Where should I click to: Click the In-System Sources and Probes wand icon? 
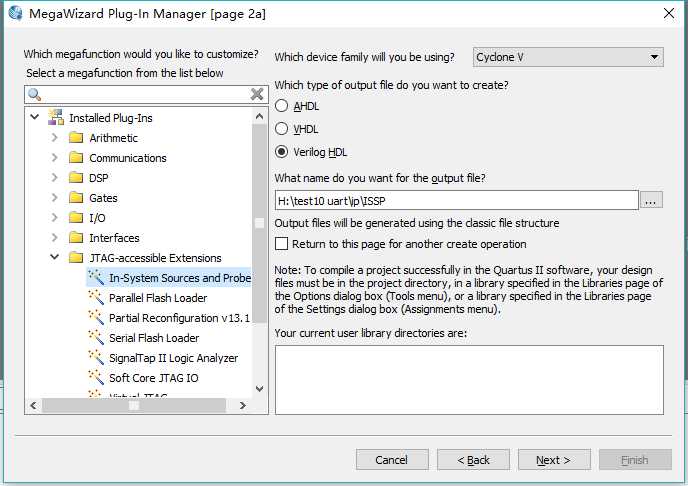click(x=96, y=277)
